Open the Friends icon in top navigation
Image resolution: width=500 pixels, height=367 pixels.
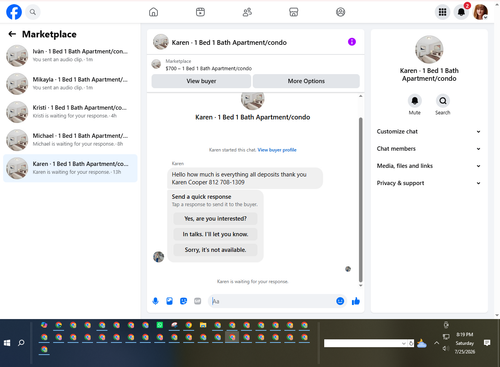(x=247, y=12)
